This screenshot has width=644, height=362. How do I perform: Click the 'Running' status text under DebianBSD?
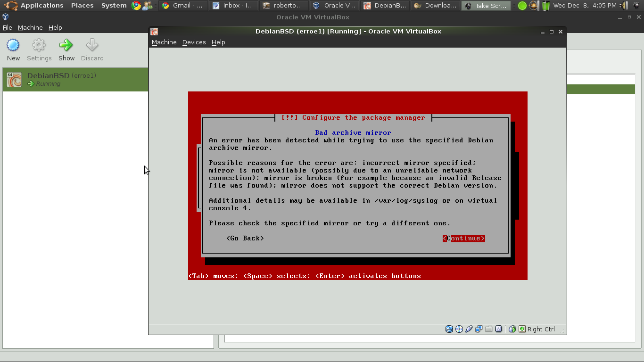pos(48,84)
